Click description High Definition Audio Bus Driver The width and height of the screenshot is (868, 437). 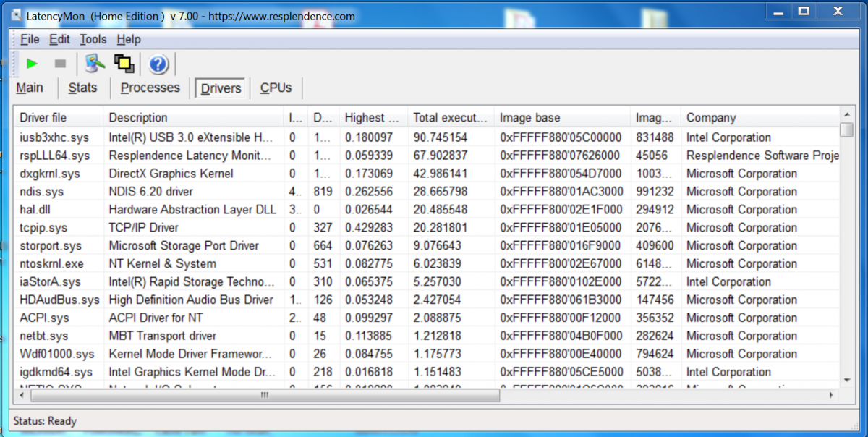pos(191,300)
